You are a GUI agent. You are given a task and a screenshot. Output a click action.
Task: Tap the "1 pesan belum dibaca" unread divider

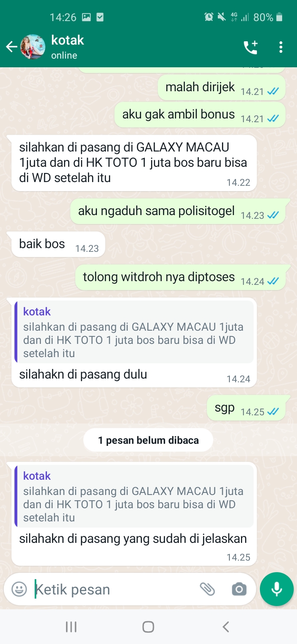click(x=148, y=440)
